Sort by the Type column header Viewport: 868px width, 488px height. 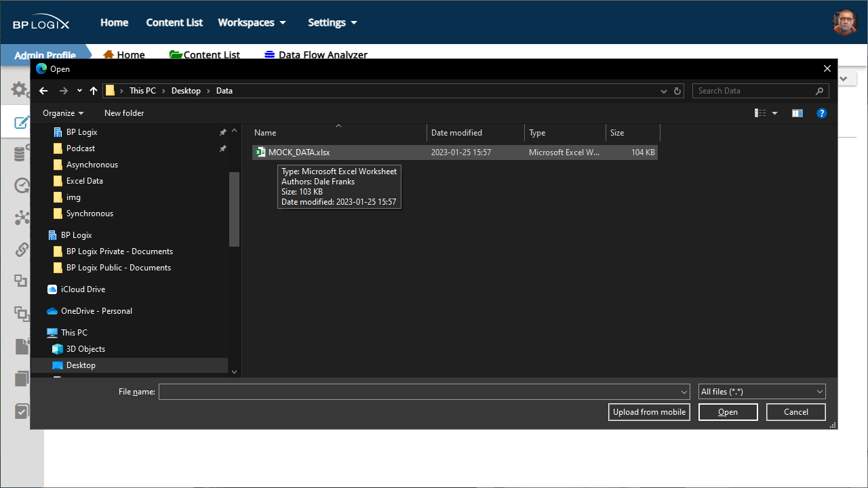point(566,133)
